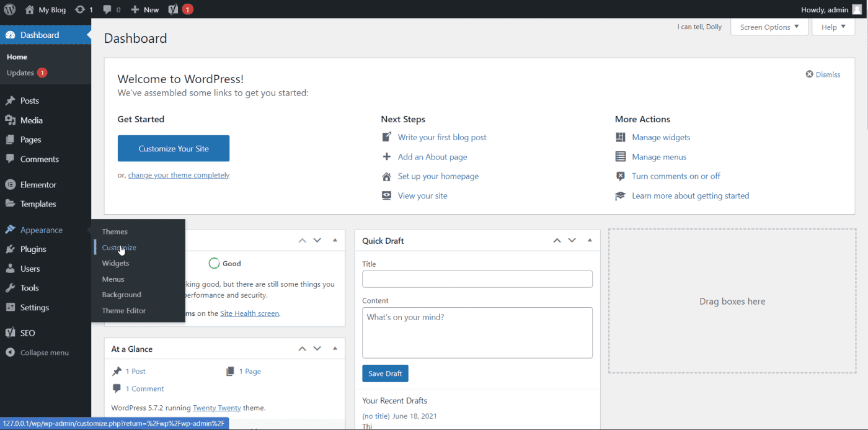
Task: Open the Manage widgets link
Action: coord(661,137)
